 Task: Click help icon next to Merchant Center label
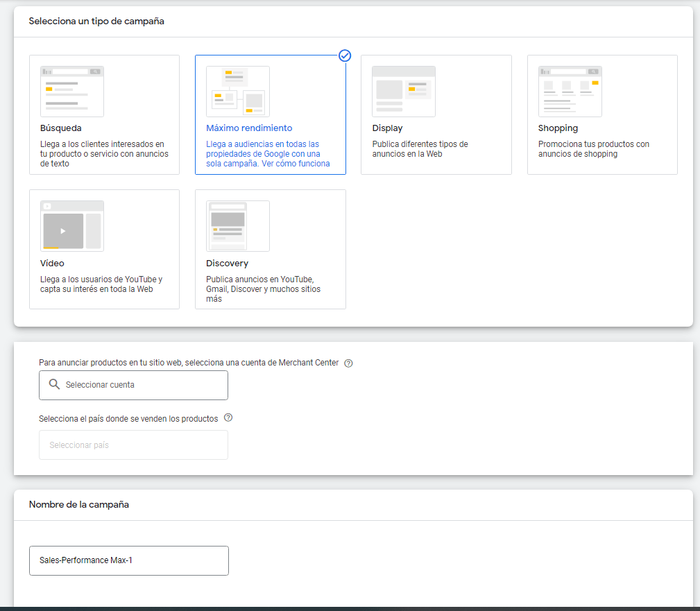coord(348,363)
